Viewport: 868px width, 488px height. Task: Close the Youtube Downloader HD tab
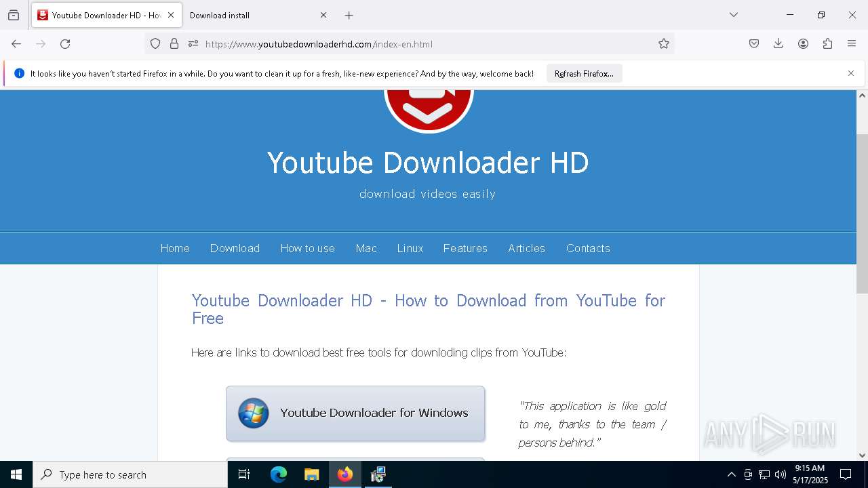[x=171, y=15]
